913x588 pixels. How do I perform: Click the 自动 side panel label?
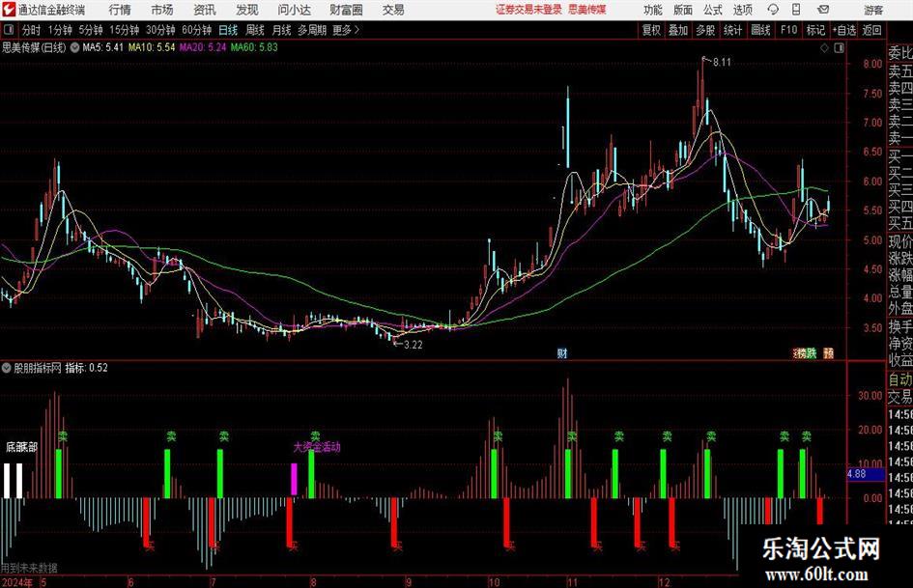click(x=900, y=379)
